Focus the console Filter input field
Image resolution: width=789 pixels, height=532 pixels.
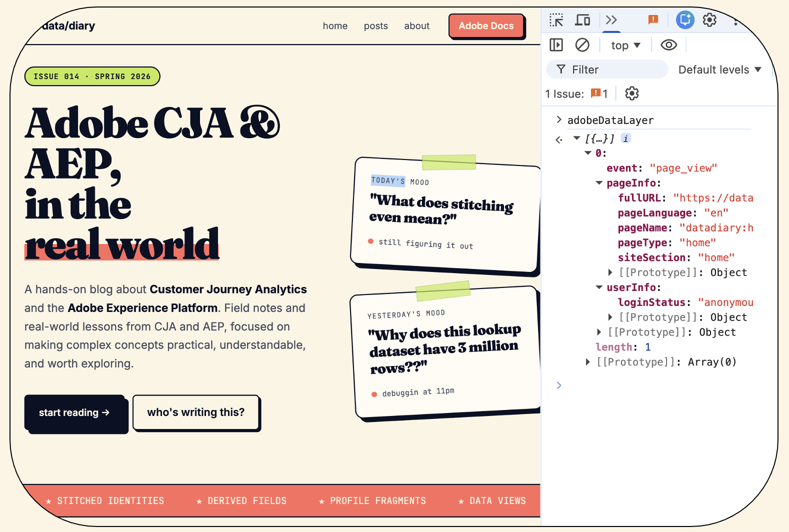[x=607, y=69]
